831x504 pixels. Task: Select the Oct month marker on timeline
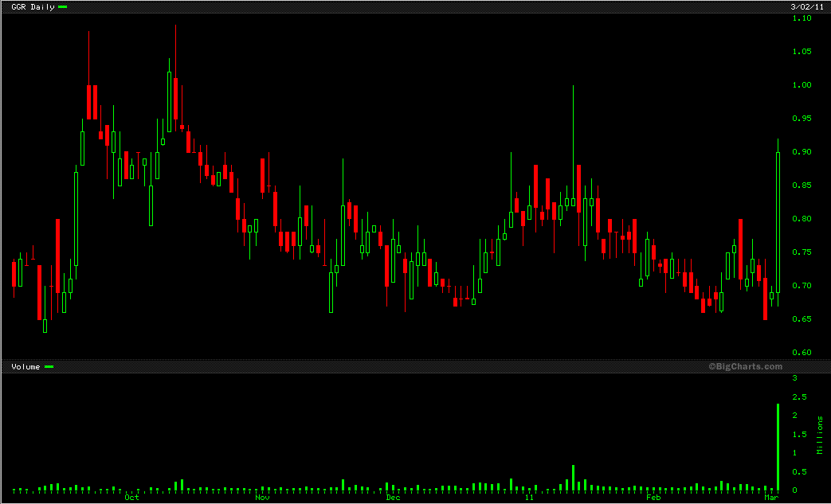point(131,497)
